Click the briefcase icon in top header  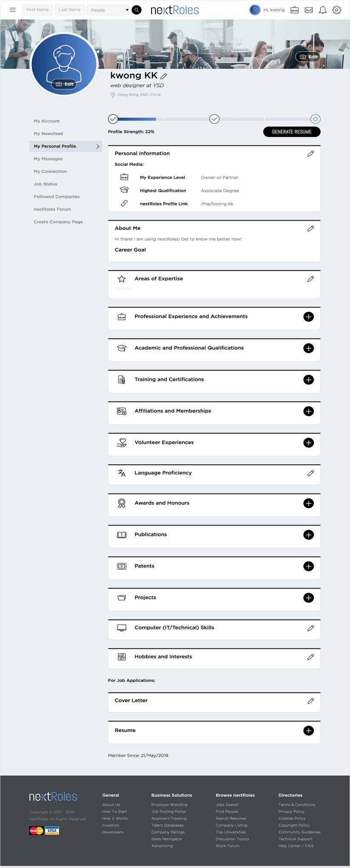[294, 10]
